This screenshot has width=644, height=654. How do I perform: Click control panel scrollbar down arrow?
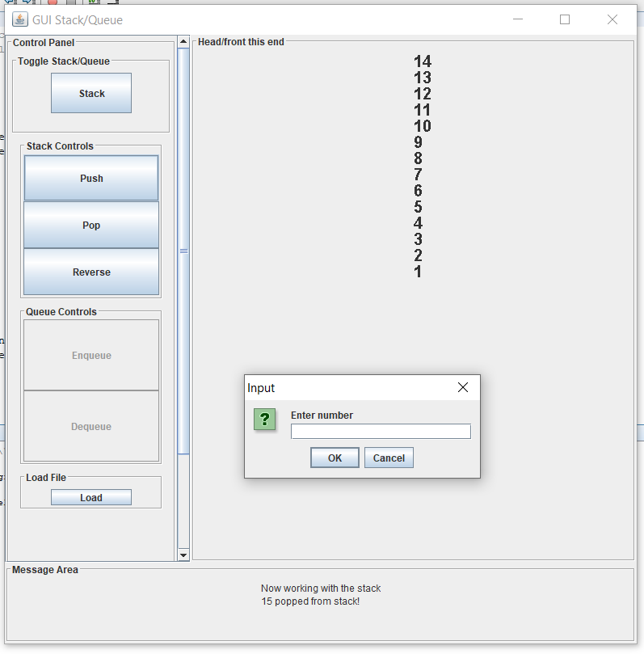point(183,555)
